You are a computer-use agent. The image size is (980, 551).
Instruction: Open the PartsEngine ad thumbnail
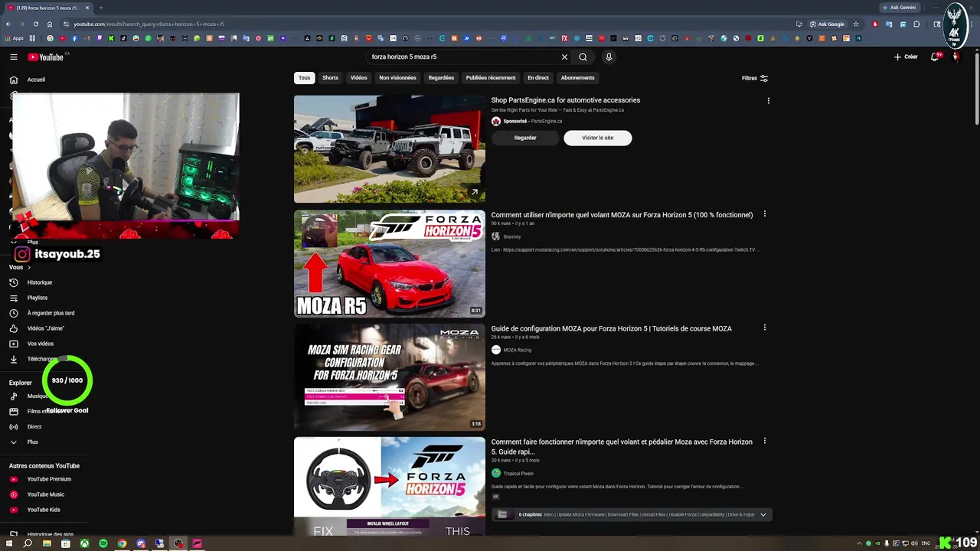[389, 148]
